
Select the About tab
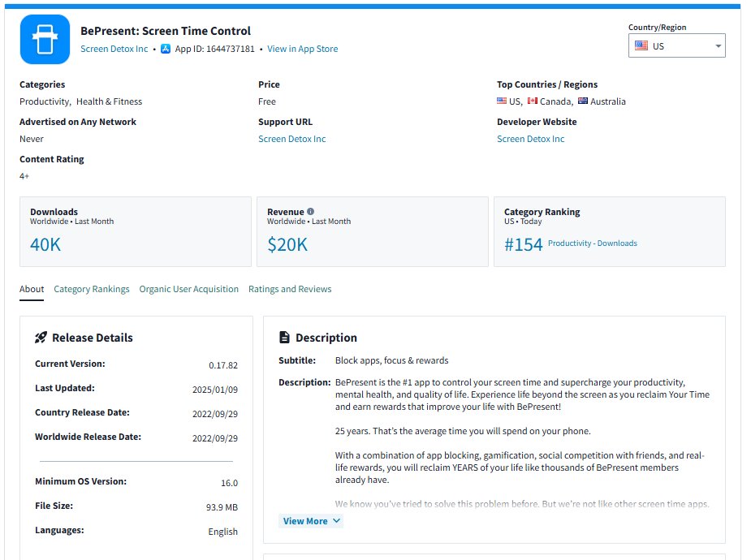click(32, 289)
